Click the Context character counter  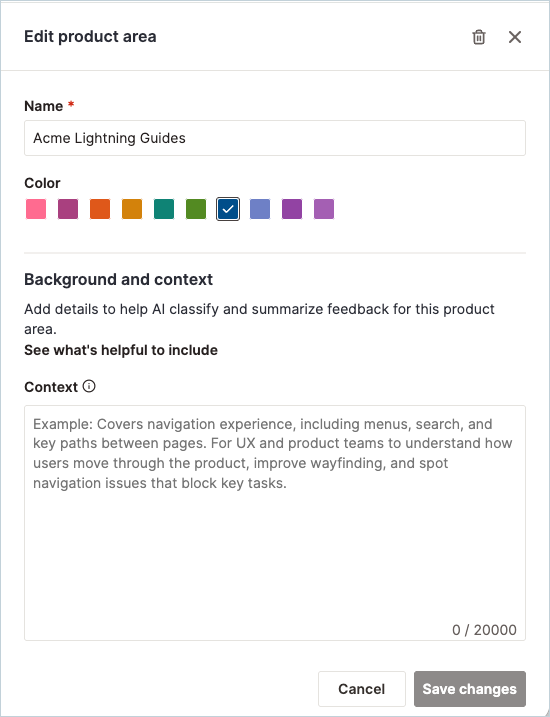(484, 630)
